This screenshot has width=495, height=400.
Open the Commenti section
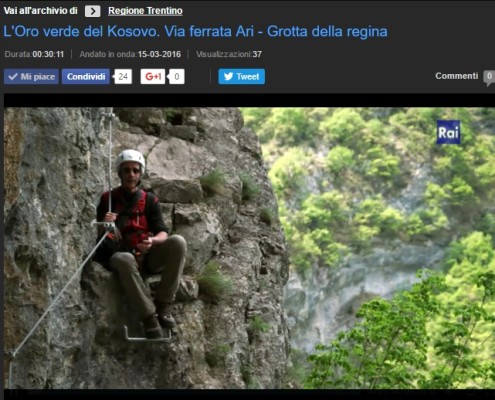[457, 76]
